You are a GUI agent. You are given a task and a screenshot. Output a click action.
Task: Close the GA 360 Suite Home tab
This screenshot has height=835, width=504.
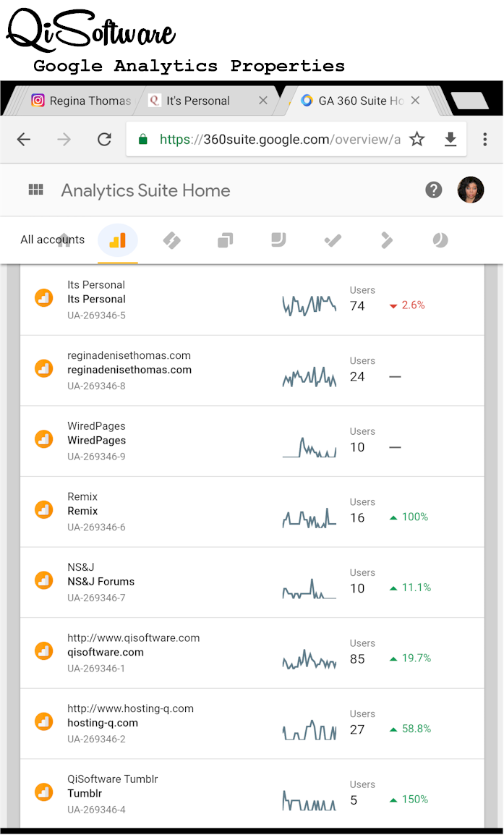point(416,100)
